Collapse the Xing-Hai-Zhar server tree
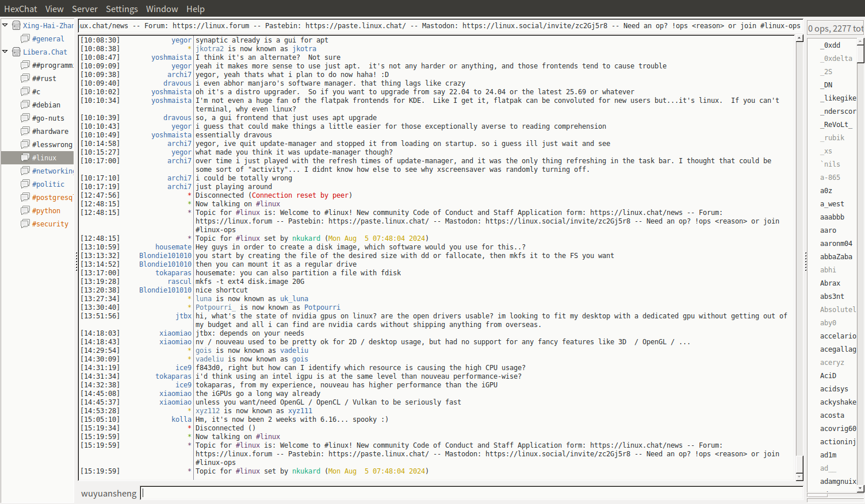The width and height of the screenshot is (865, 504). click(x=5, y=25)
